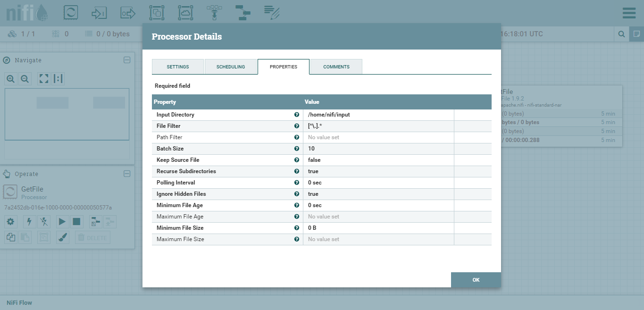Click the Funnel icon in toolbar
The height and width of the screenshot is (310, 644).
(x=214, y=13)
